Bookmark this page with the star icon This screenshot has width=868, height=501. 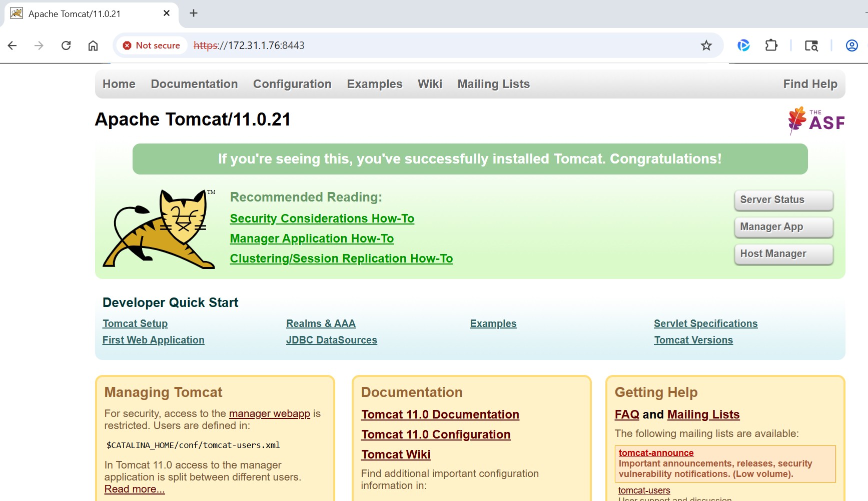pos(706,45)
